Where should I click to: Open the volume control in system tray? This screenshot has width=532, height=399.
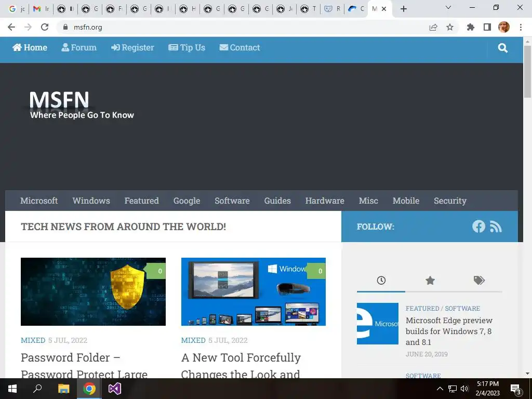(465, 389)
